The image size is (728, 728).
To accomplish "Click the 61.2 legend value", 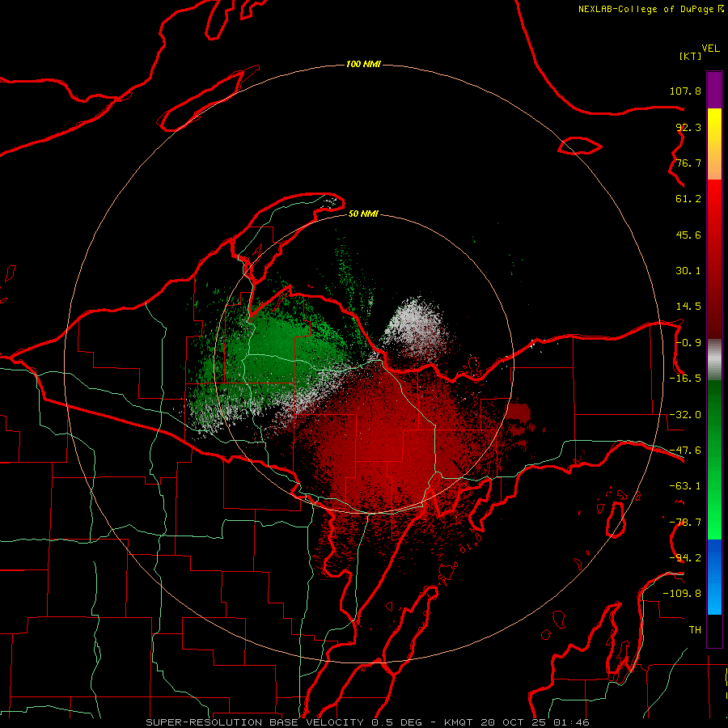I will point(688,199).
